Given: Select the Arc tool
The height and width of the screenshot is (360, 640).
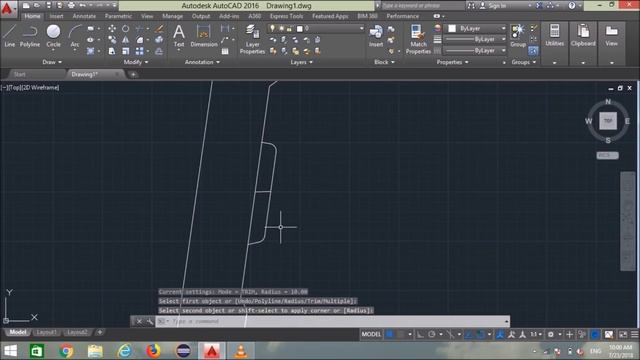Looking at the screenshot, I should [75, 36].
